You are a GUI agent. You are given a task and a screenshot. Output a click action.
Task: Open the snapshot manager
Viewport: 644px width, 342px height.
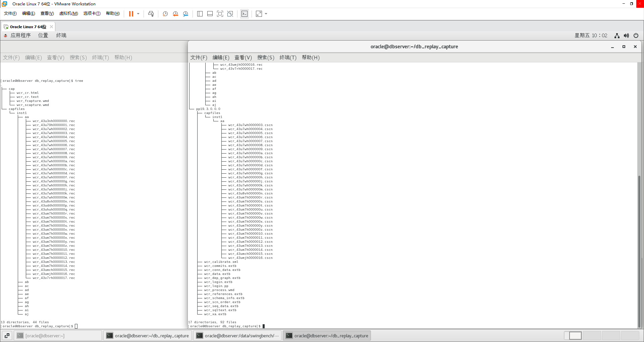point(186,14)
